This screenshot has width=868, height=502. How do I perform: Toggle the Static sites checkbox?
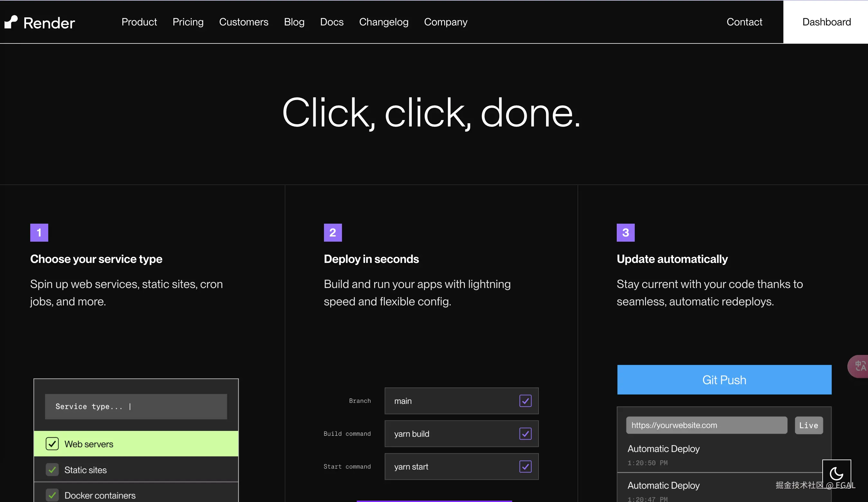(52, 469)
